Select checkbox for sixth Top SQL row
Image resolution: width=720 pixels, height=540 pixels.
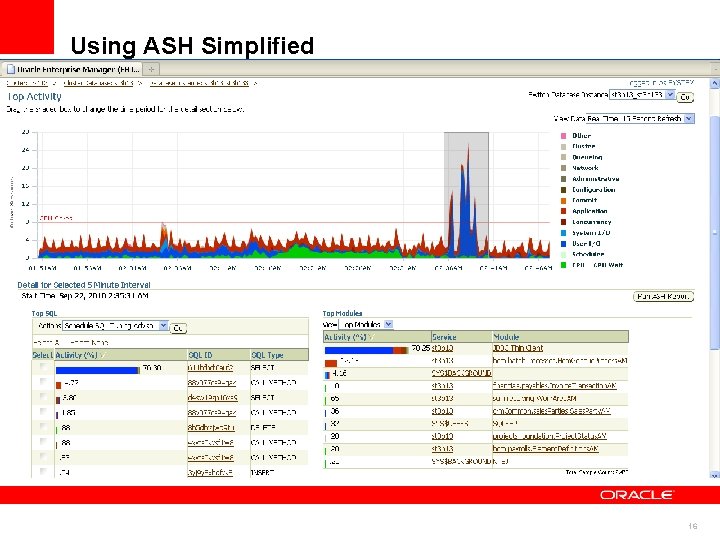pos(43,441)
